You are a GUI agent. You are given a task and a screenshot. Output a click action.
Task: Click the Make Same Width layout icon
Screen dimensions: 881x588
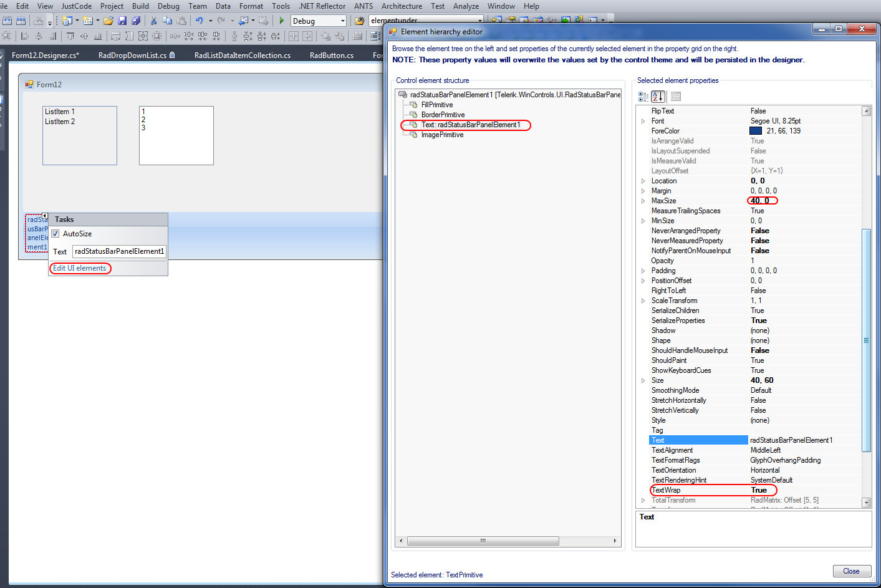click(115, 36)
